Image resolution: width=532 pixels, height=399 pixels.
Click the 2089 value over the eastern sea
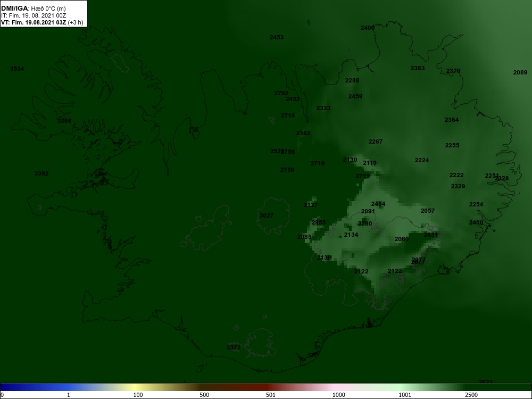[520, 72]
